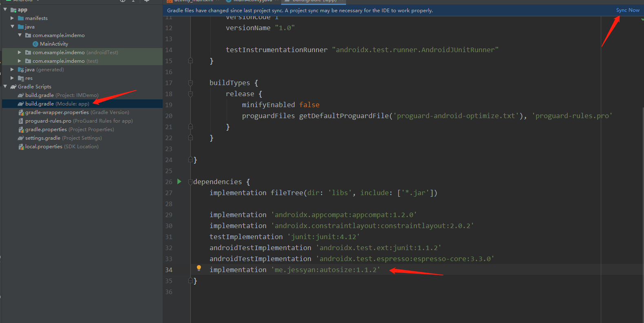This screenshot has width=644, height=323.
Task: Click the testInstrumentationRunner code line
Action: [362, 50]
